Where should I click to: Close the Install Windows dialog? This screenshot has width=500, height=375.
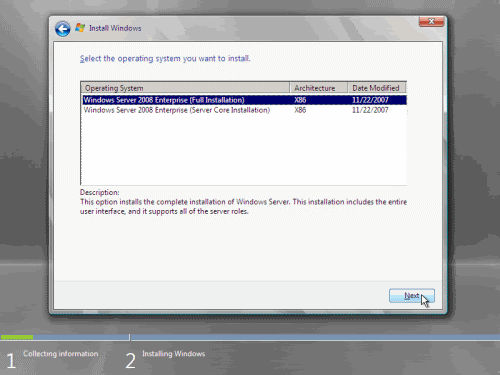(431, 22)
